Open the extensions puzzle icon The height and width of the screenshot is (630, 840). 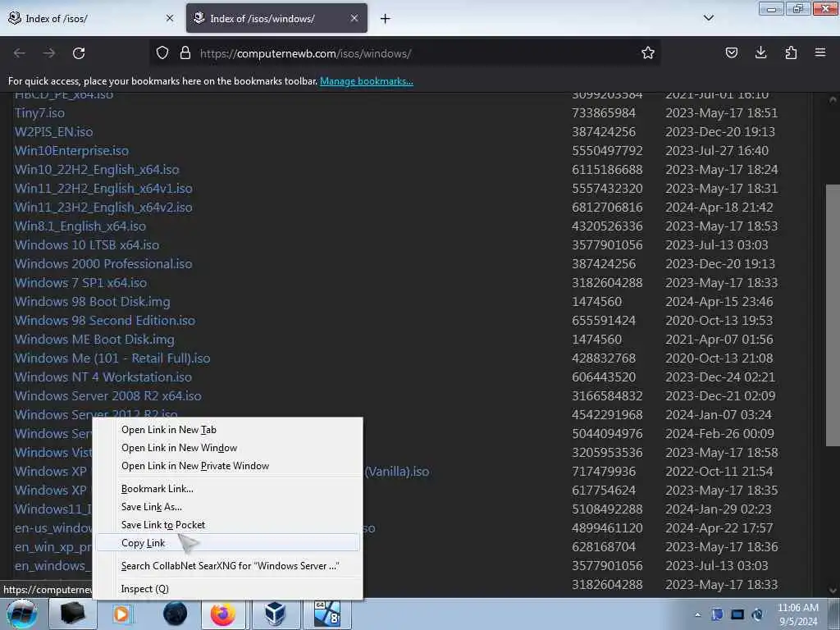click(x=791, y=52)
